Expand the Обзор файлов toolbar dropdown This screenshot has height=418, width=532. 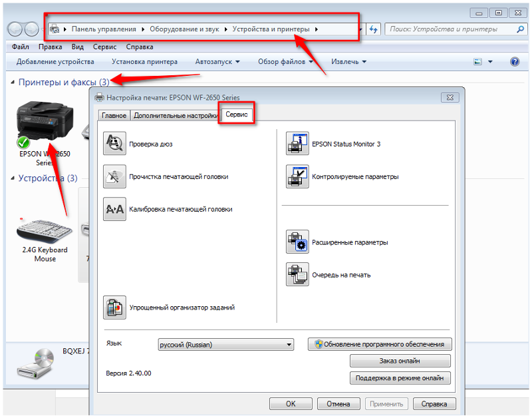(x=311, y=62)
